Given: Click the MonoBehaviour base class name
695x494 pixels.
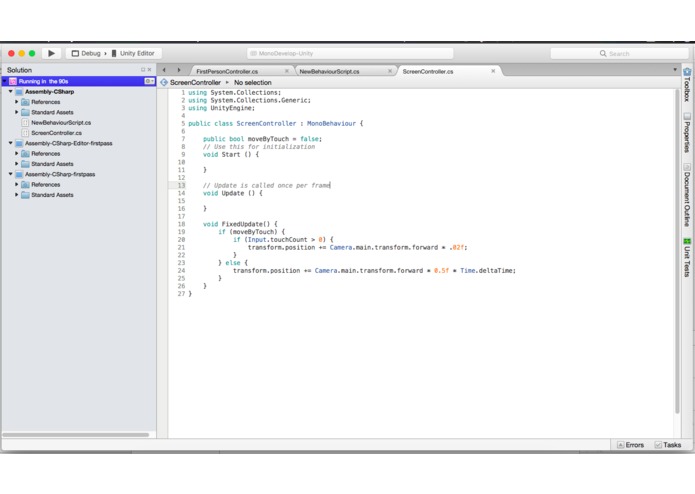Looking at the screenshot, I should [331, 124].
